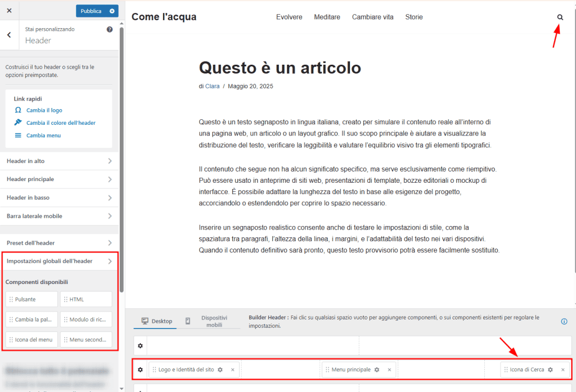Screen dimensions: 576x392
Task: Click the mobile device icon
Action: 188,321
